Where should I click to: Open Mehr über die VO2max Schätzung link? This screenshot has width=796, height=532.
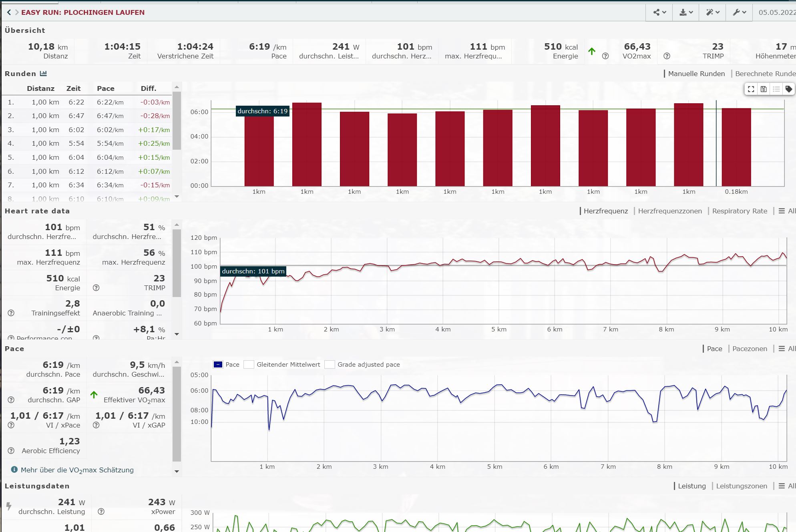pyautogui.click(x=77, y=470)
